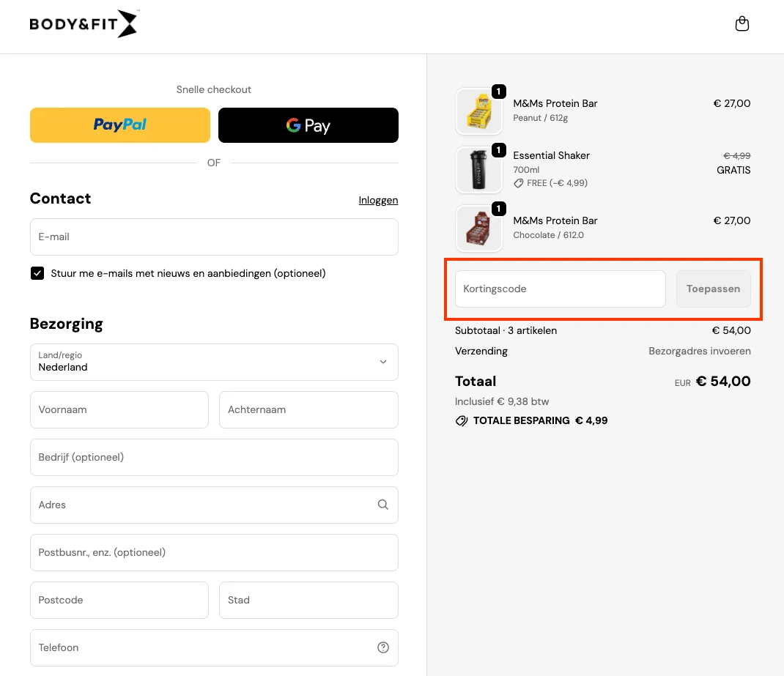
Task: Click the M&Ms Chocolate Protein Bar thumbnail
Action: click(478, 229)
